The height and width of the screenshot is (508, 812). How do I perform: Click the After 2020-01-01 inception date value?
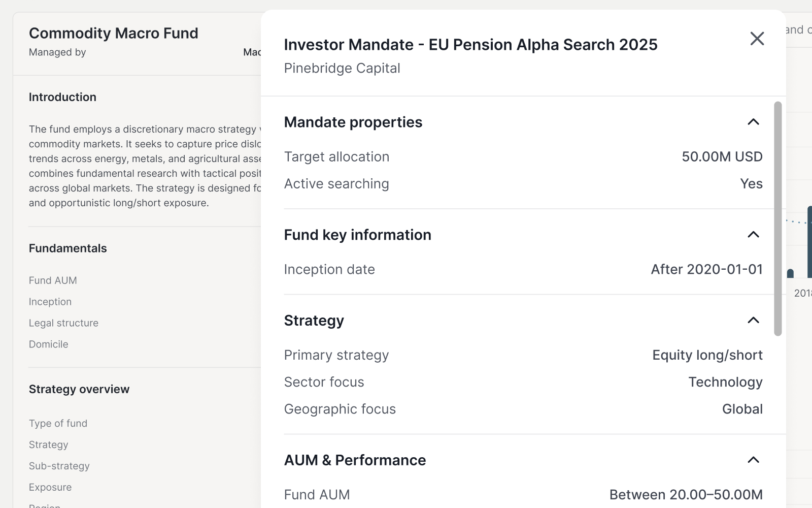(706, 269)
